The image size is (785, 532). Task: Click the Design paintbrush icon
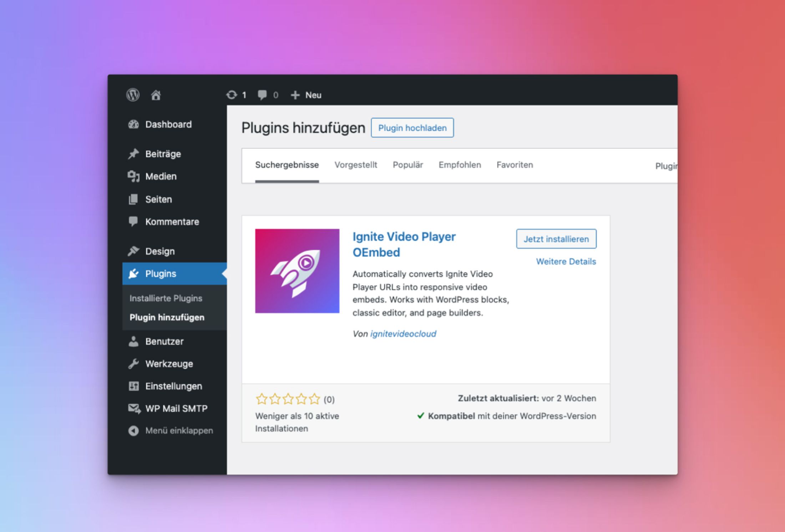coord(133,250)
